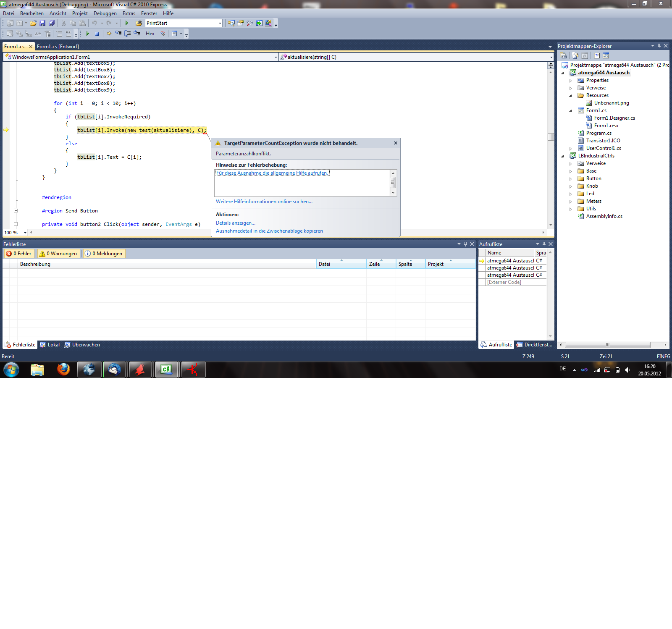Image resolution: width=672 pixels, height=629 pixels.
Task: Collapse the Send Button region outline
Action: click(16, 211)
